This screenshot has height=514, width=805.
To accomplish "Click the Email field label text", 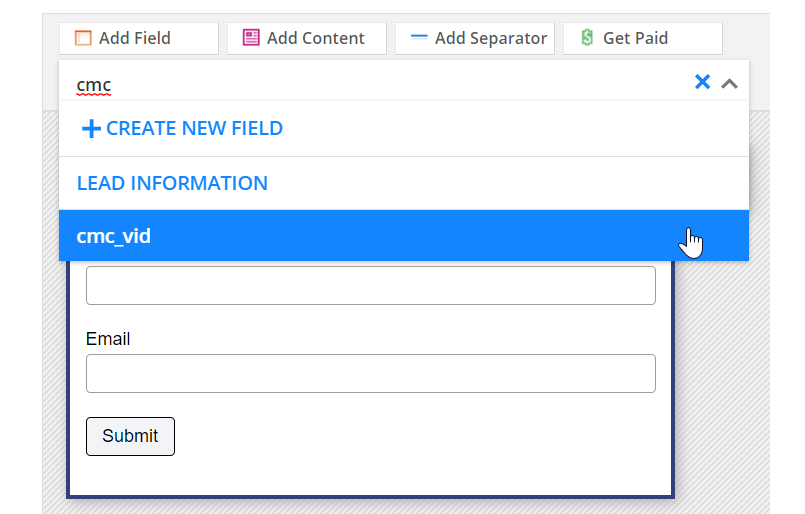I will click(x=108, y=339).
